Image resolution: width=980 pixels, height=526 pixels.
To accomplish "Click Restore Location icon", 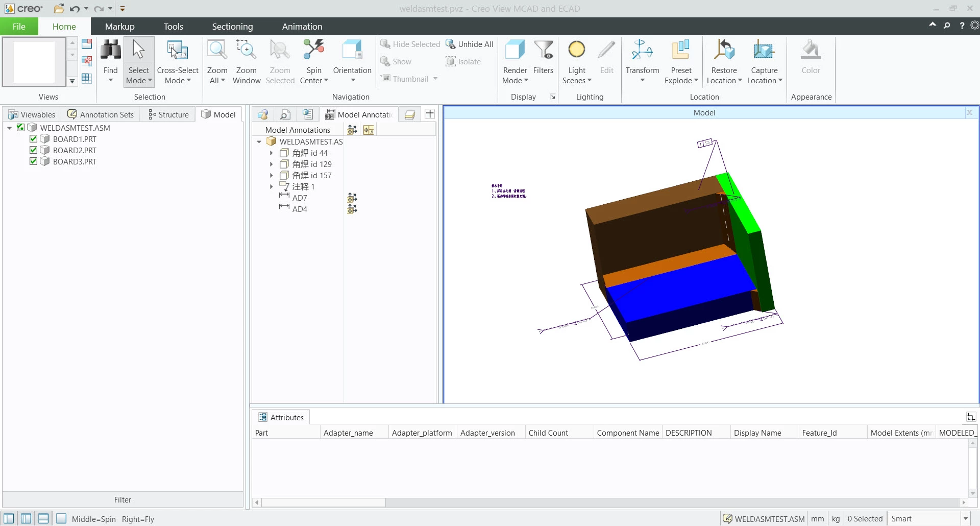I will coord(724,50).
